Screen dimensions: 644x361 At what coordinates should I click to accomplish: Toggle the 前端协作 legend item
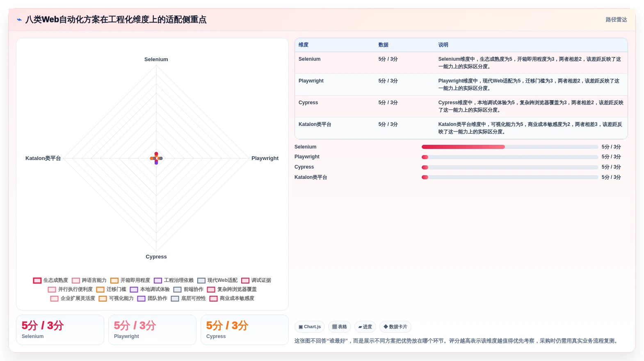[188, 290]
